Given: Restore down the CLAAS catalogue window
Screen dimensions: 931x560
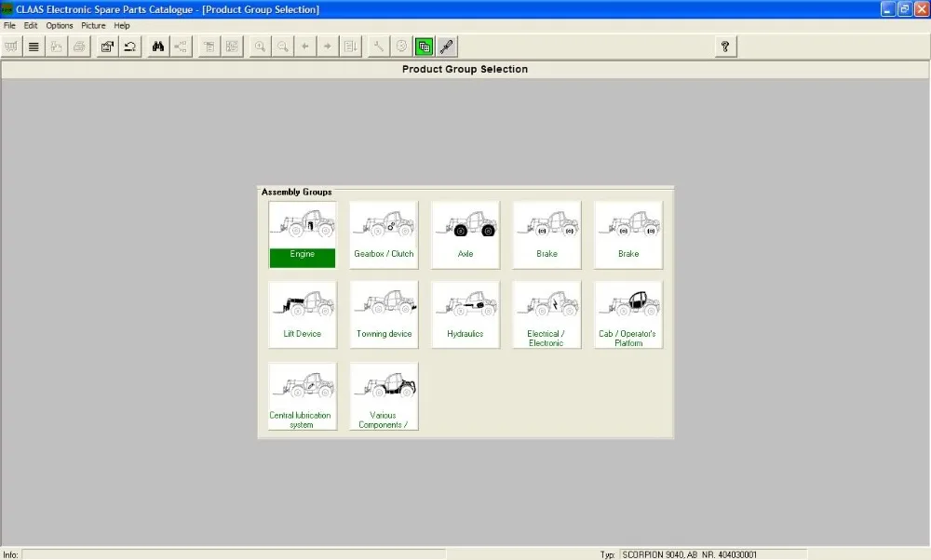Looking at the screenshot, I should pyautogui.click(x=904, y=9).
